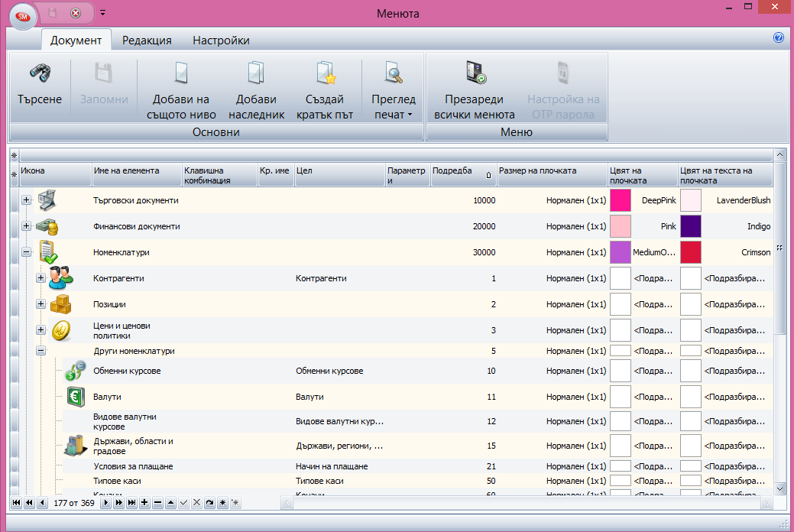
Task: Go to the next record
Action: click(105, 503)
